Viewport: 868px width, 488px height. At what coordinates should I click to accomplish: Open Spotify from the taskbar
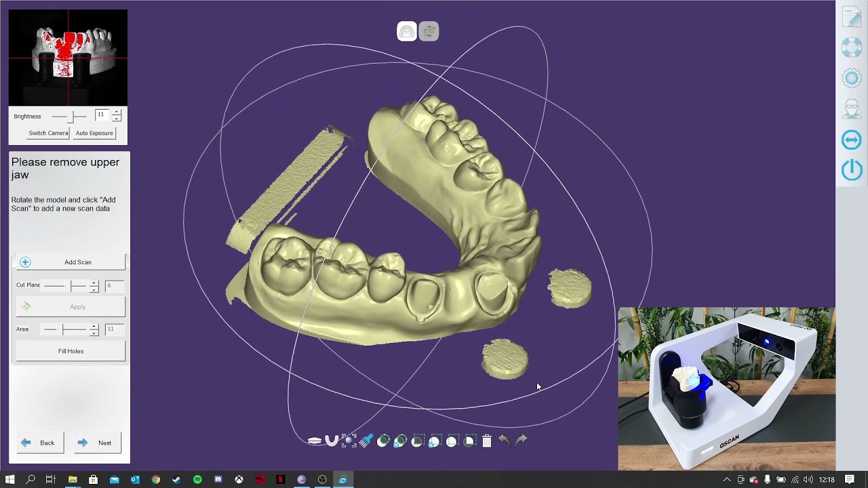pyautogui.click(x=197, y=479)
